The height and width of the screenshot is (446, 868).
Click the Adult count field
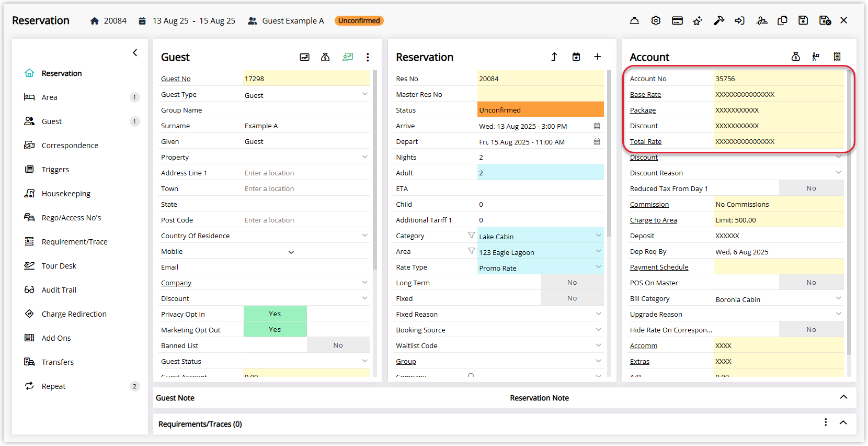pyautogui.click(x=541, y=172)
